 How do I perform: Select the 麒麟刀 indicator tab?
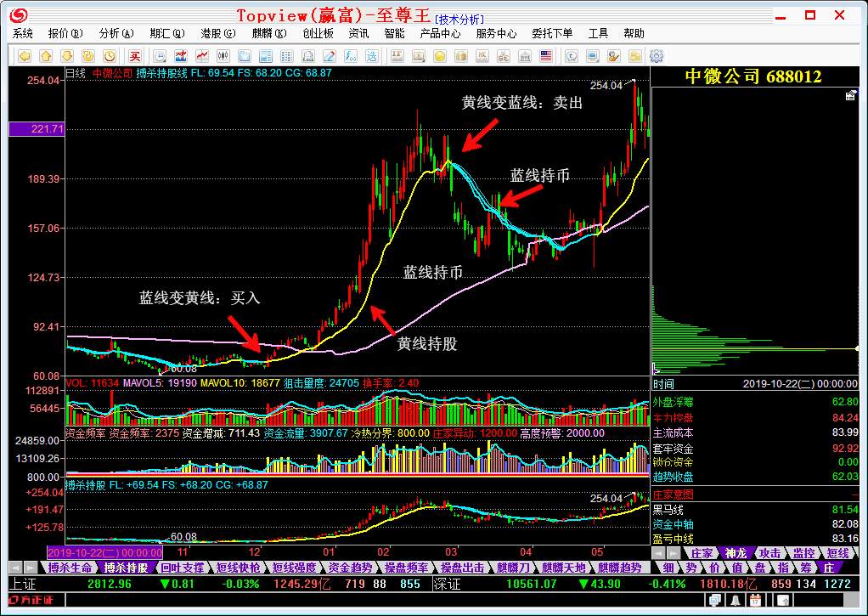(513, 568)
